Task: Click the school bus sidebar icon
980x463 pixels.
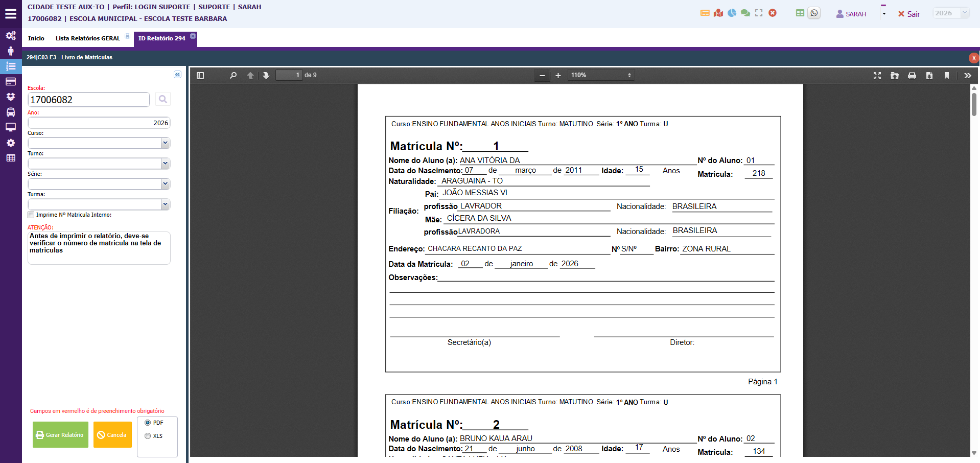Action: tap(10, 112)
